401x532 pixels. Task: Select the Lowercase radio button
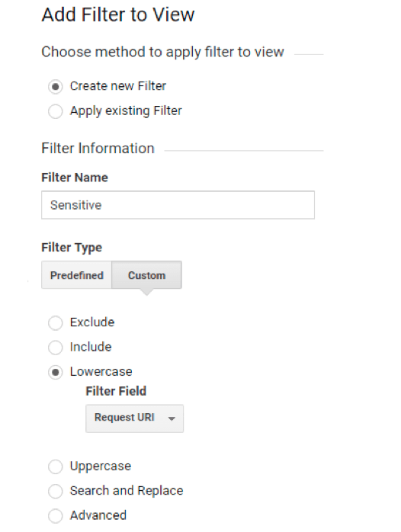(x=56, y=372)
